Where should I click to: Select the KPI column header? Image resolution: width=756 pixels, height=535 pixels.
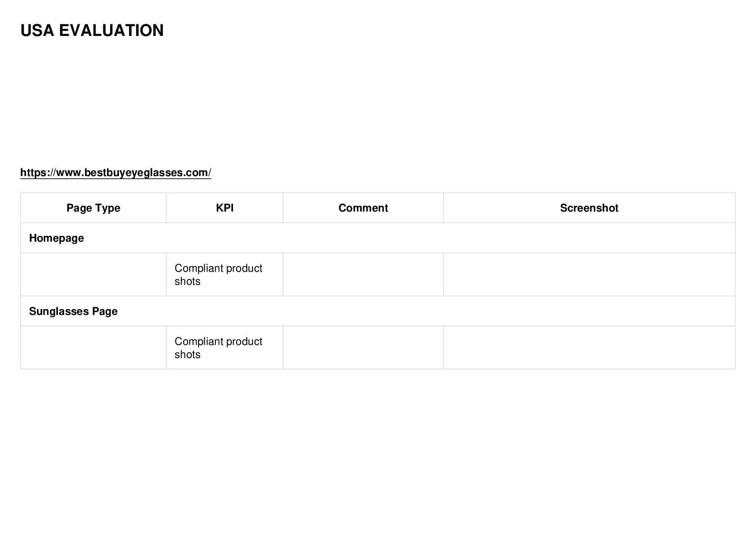pyautogui.click(x=225, y=208)
